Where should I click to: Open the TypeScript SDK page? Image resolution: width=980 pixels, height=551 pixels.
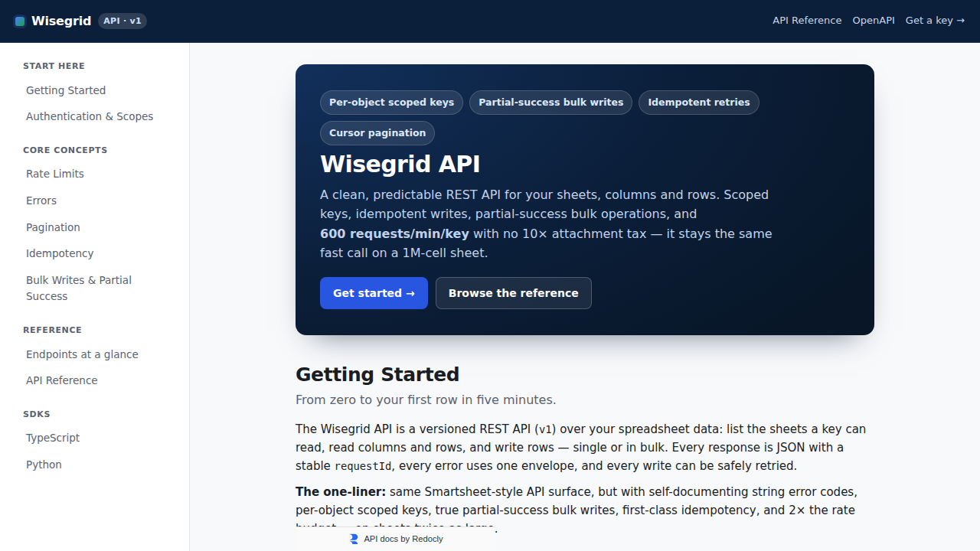(x=53, y=438)
